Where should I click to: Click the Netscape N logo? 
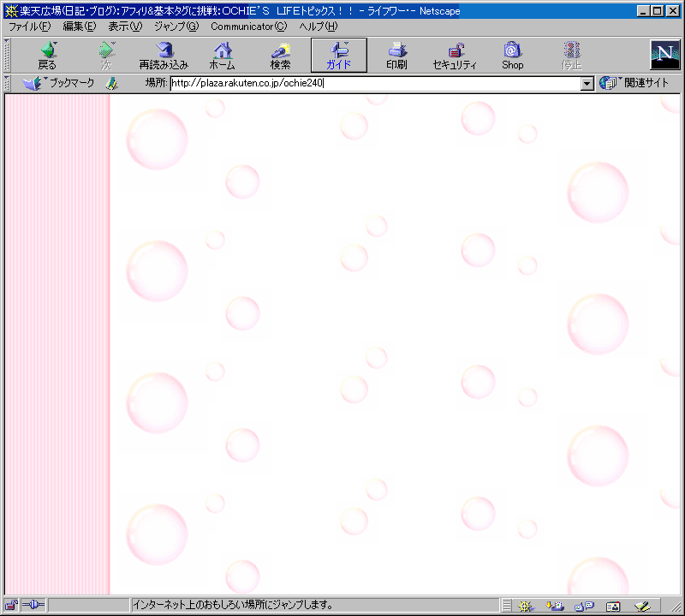click(665, 55)
